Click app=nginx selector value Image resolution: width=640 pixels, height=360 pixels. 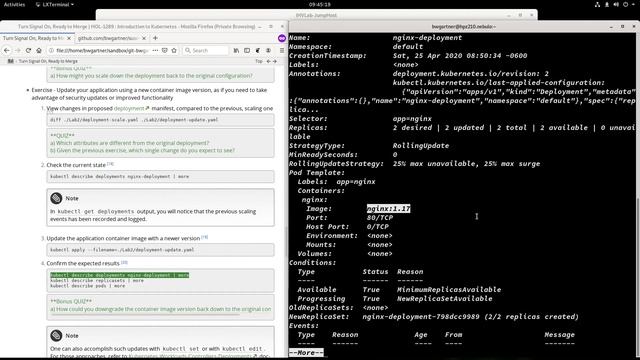coord(412,119)
